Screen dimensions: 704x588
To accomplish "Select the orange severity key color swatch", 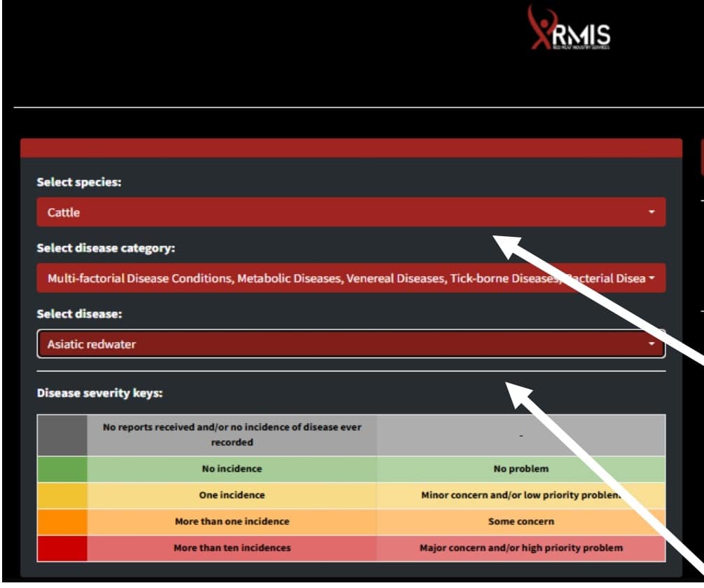I will 62,521.
